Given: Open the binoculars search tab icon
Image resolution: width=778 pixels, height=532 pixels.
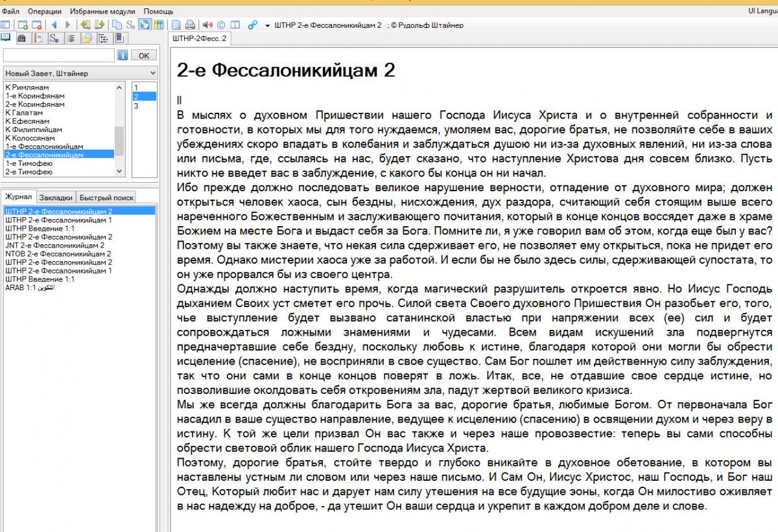Looking at the screenshot, I should (21, 38).
